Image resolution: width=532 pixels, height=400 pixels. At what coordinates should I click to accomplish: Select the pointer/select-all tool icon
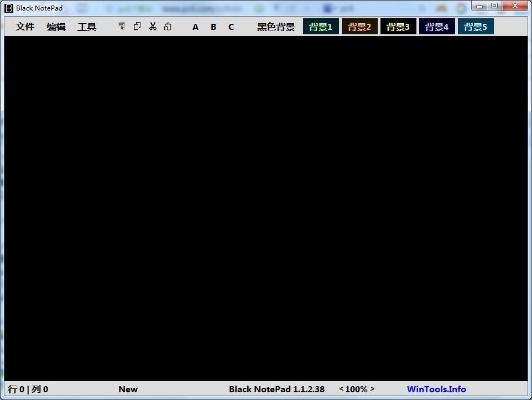point(121,26)
